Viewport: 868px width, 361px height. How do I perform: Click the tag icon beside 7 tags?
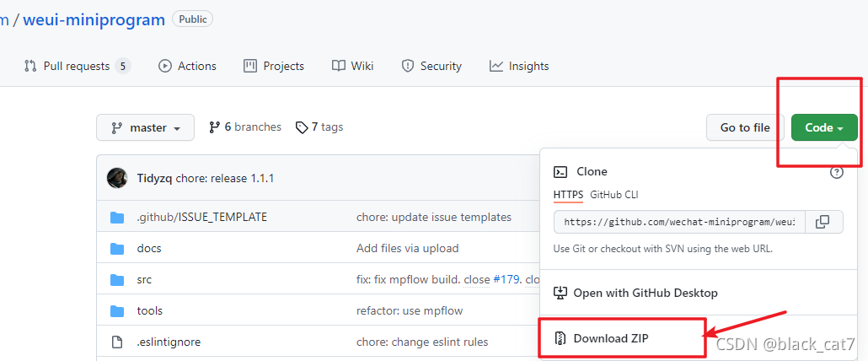(302, 128)
